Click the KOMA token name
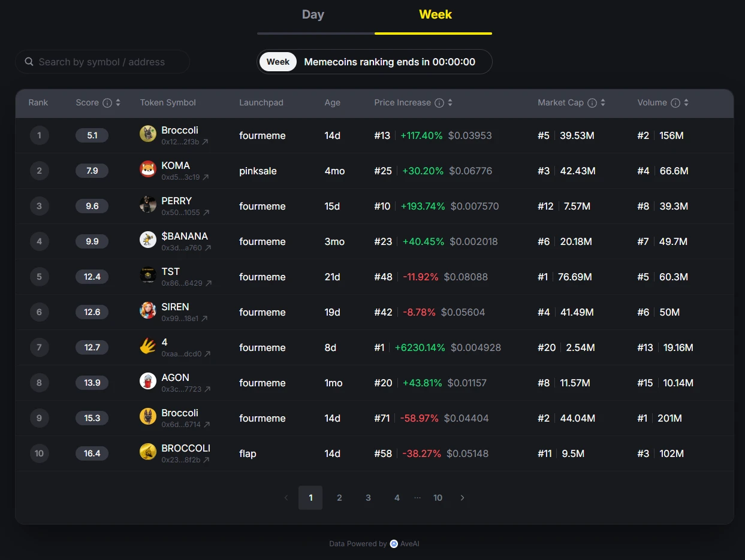This screenshot has height=560, width=745. 176,165
